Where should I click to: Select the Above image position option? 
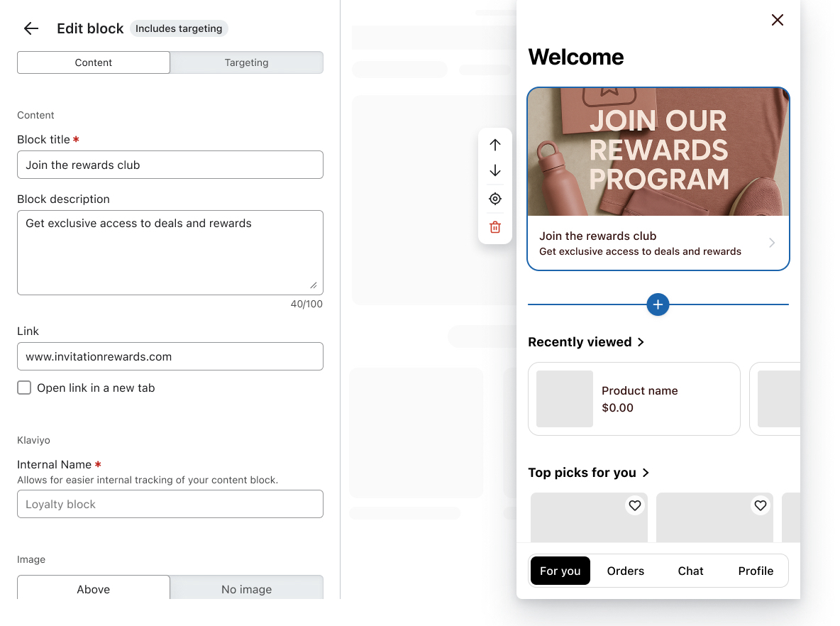click(x=94, y=589)
